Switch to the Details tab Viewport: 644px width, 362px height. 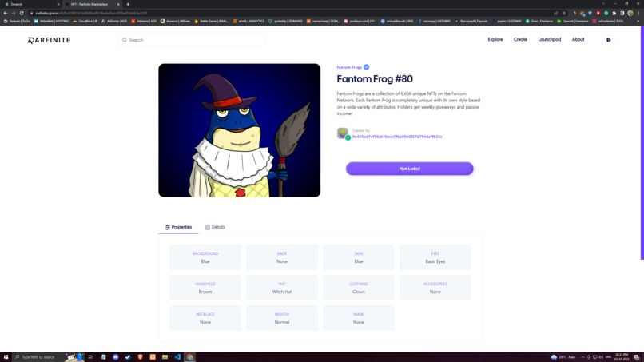[215, 227]
